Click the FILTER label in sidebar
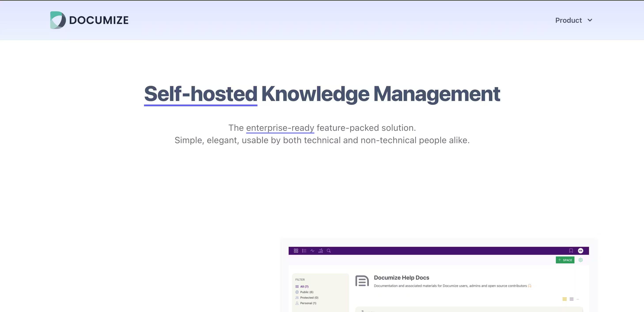Image resolution: width=644 pixels, height=312 pixels. point(300,280)
